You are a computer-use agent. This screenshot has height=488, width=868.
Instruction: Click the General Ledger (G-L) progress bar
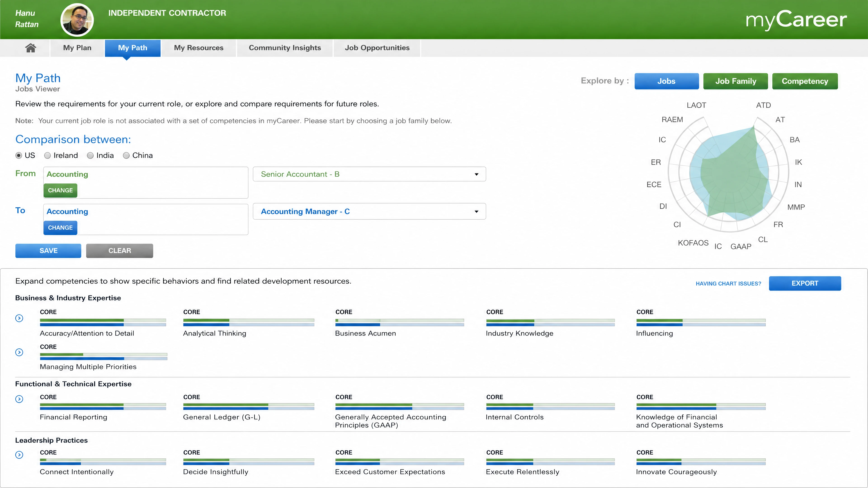click(x=249, y=406)
